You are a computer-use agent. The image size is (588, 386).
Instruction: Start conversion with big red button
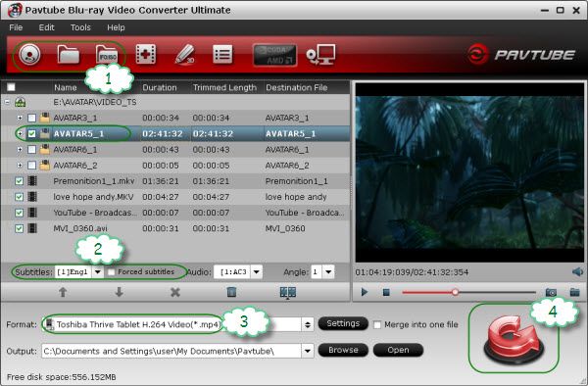point(514,340)
